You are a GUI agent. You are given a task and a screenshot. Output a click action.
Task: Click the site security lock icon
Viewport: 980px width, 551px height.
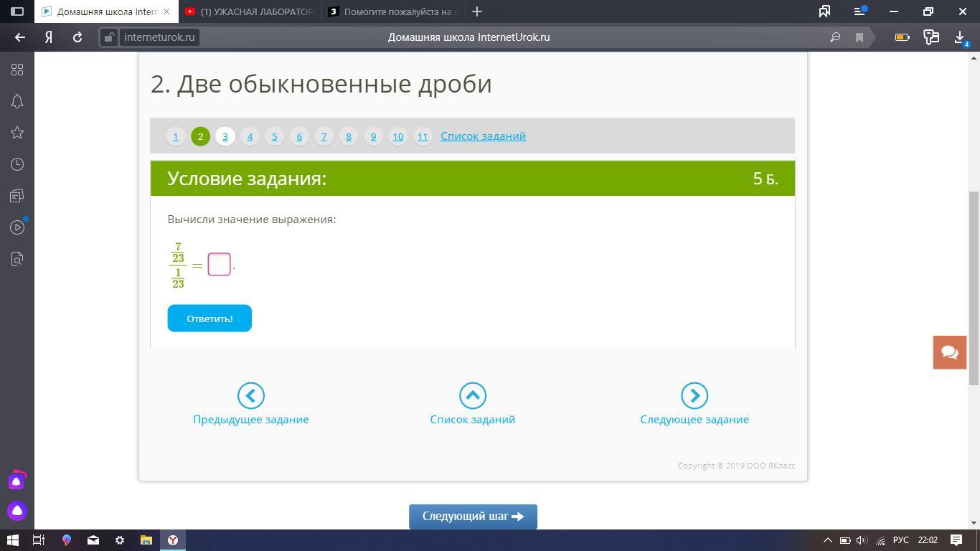tap(108, 37)
